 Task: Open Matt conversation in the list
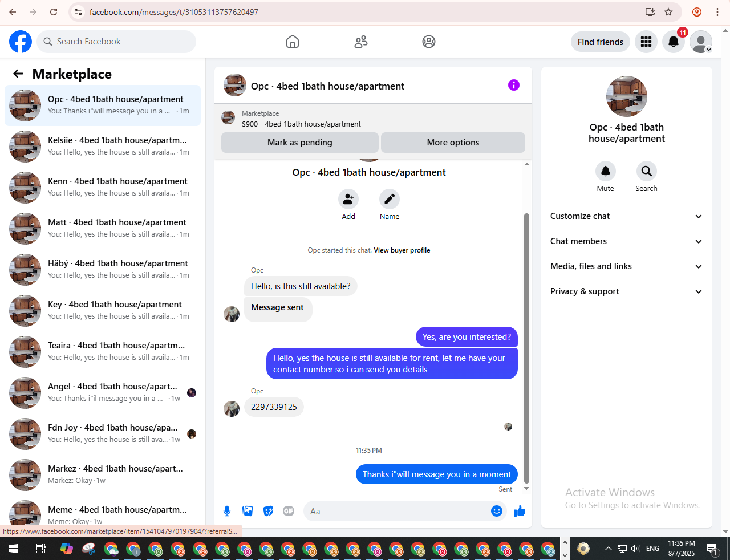coord(103,228)
